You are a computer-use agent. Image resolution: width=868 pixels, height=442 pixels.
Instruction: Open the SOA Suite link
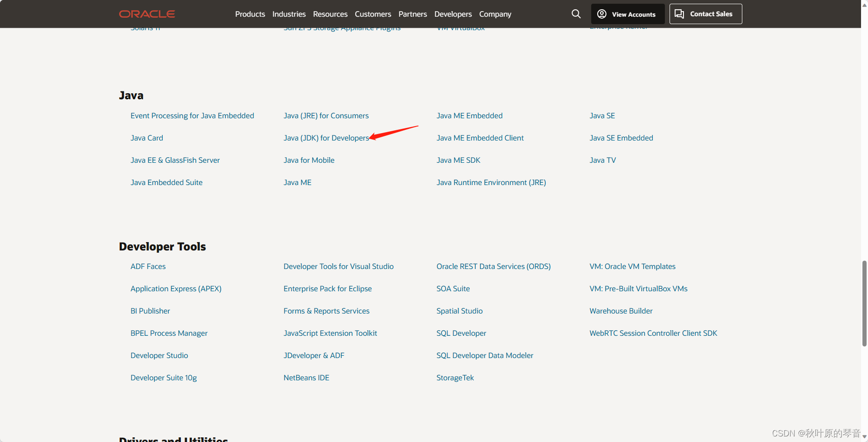coord(453,288)
